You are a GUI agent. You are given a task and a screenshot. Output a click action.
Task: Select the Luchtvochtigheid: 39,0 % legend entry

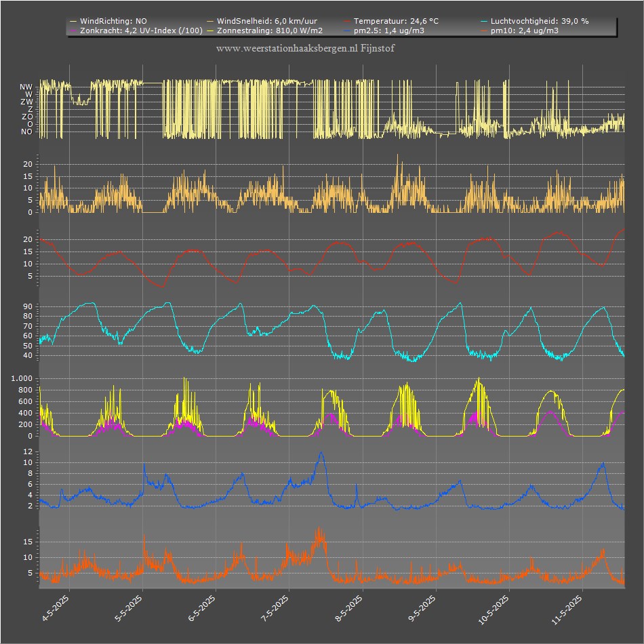click(x=535, y=21)
